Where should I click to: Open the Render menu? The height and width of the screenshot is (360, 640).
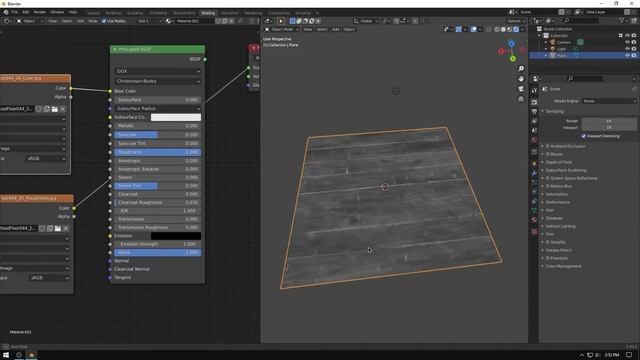coord(40,12)
